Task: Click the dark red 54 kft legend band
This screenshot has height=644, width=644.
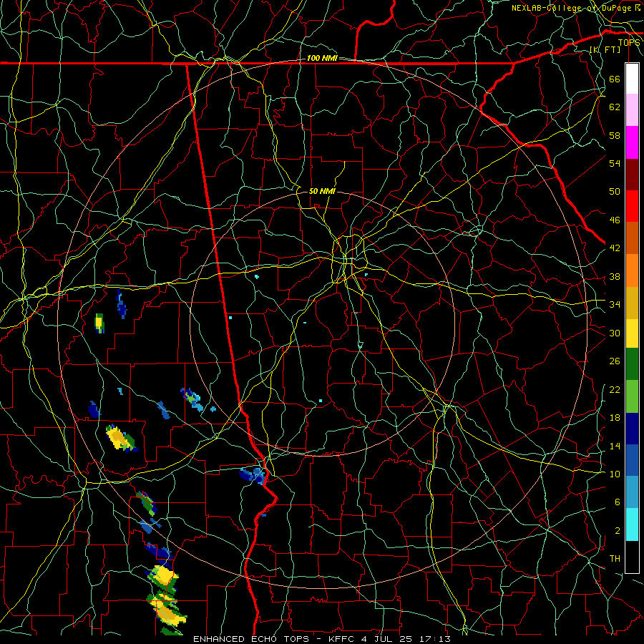Action: 632,175
